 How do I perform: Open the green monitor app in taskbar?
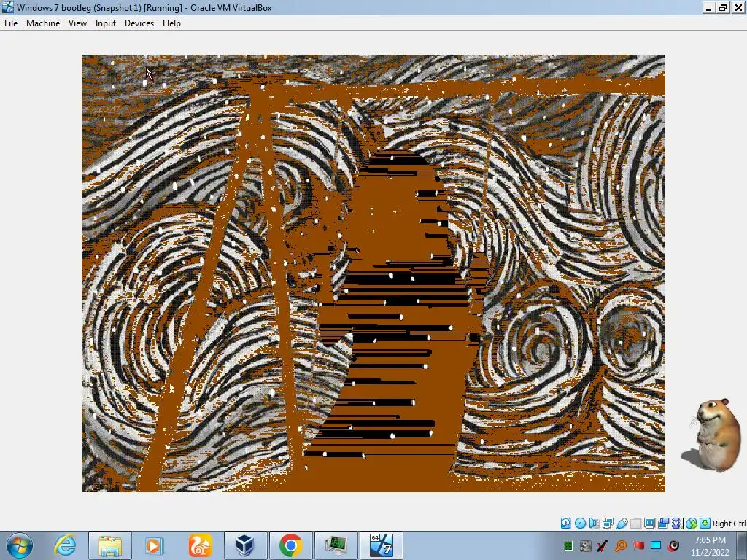click(336, 545)
